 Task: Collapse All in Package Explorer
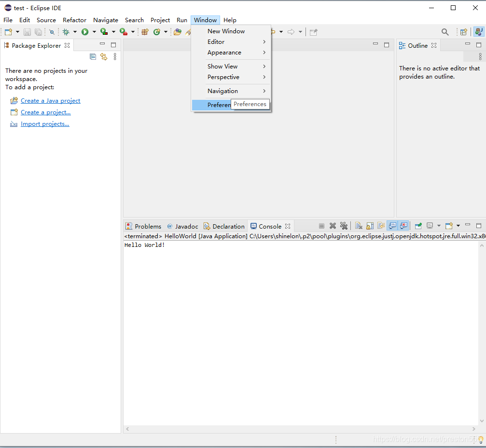point(93,56)
